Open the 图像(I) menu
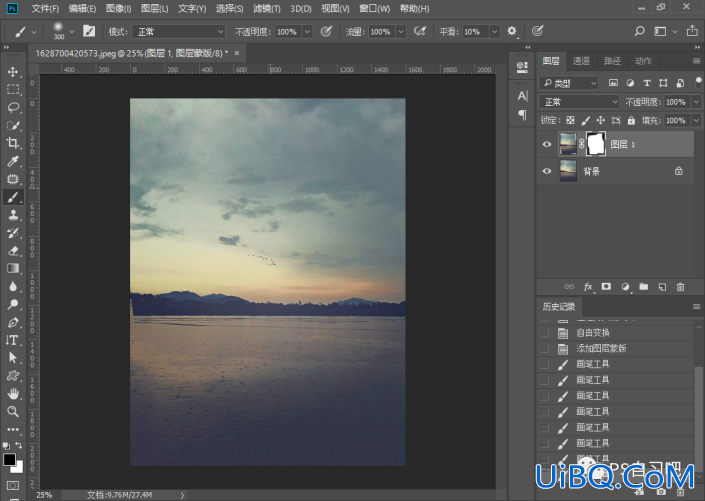The height and width of the screenshot is (501, 705). (118, 9)
